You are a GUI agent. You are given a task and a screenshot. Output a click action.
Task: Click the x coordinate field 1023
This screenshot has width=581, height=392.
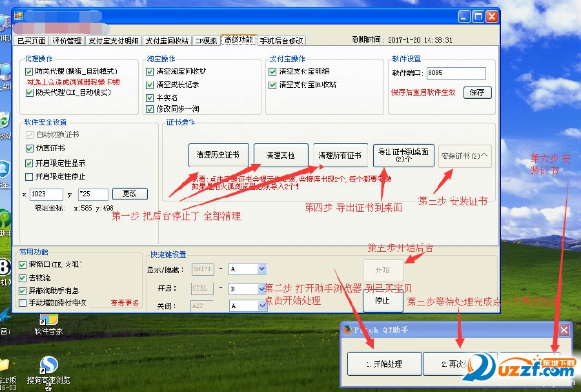coord(46,194)
